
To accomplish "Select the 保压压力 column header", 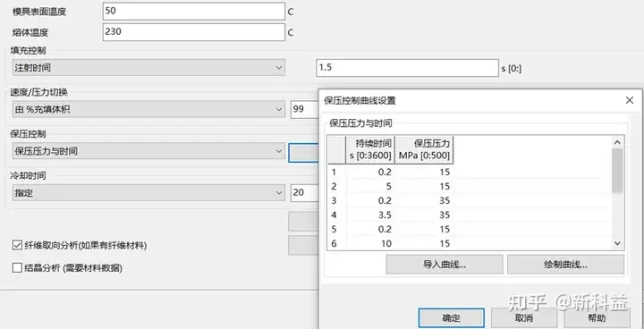I will click(424, 150).
